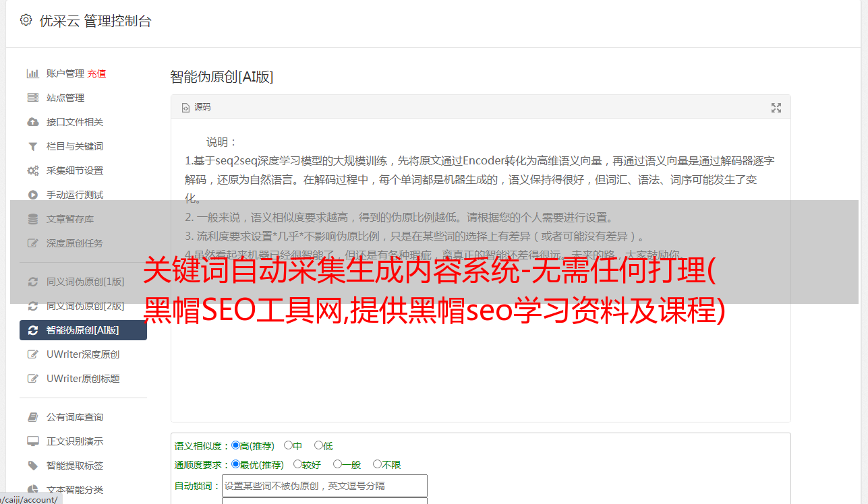The height and width of the screenshot is (504, 868).
Task: Select 语义相似度 中 radio option
Action: tap(288, 445)
